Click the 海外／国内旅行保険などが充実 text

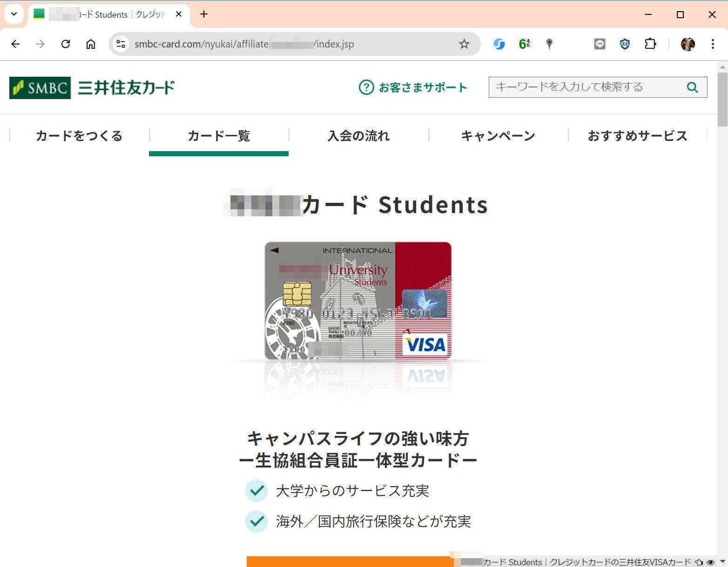click(373, 521)
